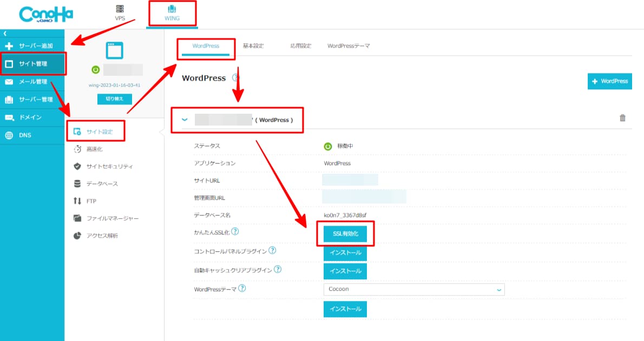Click the + WordPress add button

[x=610, y=81]
